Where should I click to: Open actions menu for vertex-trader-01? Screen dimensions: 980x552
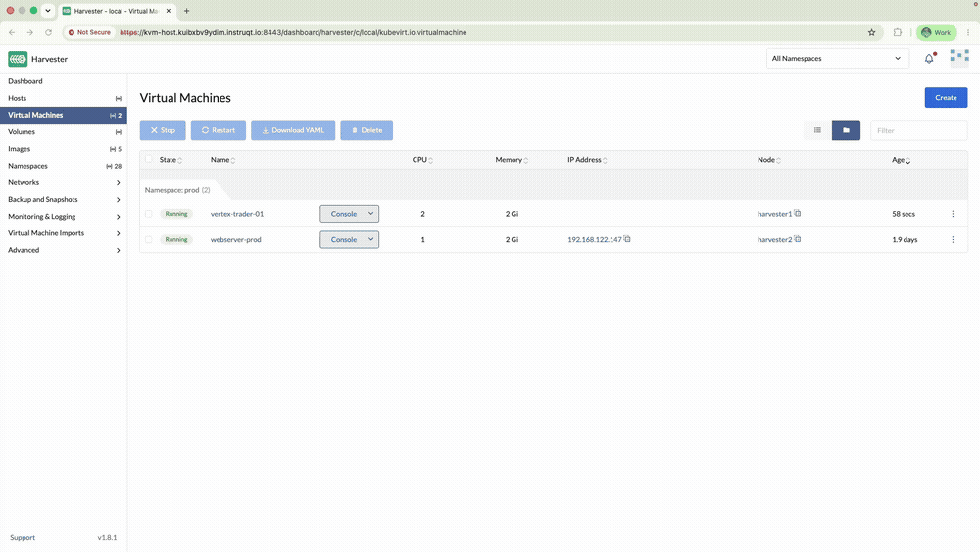[953, 214]
